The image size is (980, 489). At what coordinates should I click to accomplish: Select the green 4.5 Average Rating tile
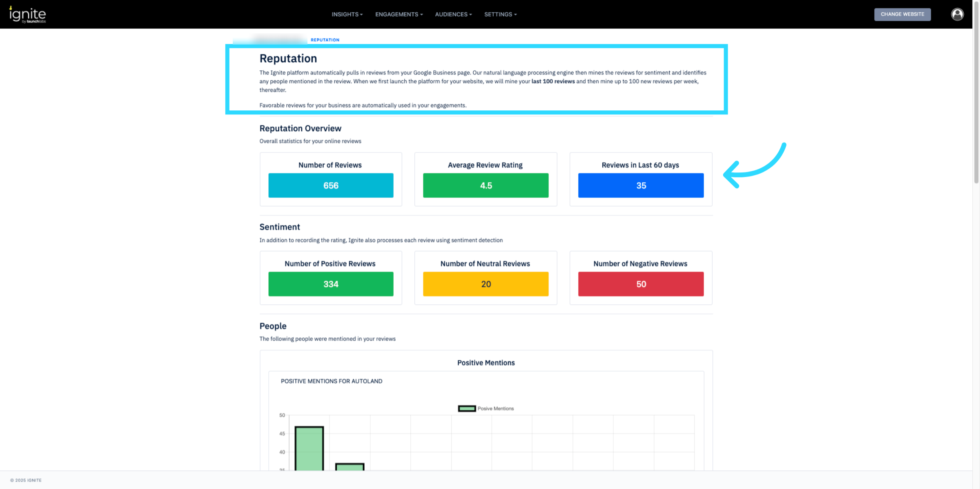click(x=486, y=185)
